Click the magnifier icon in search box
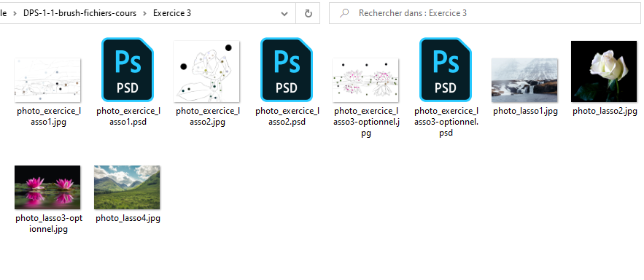The height and width of the screenshot is (280, 644). 344,13
